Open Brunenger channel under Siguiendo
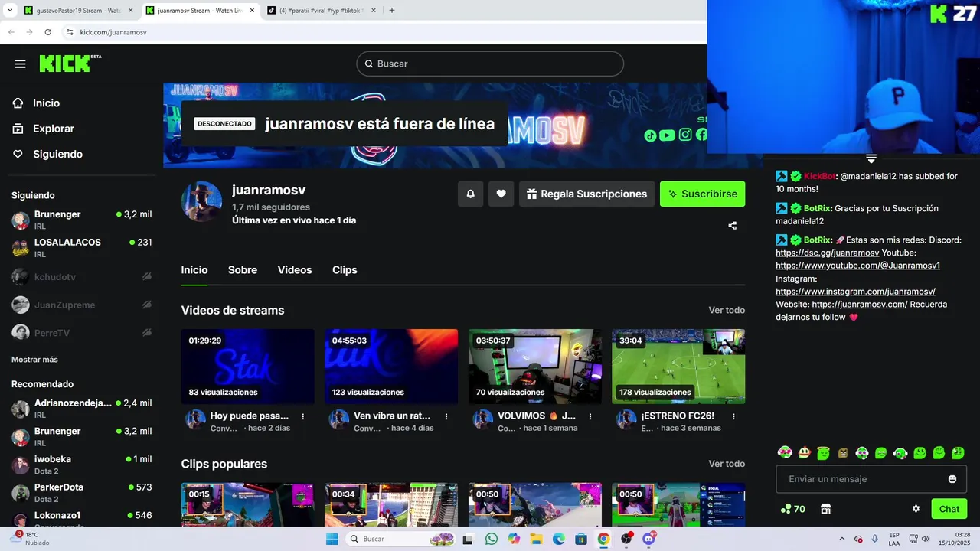The image size is (980, 551). point(81,220)
